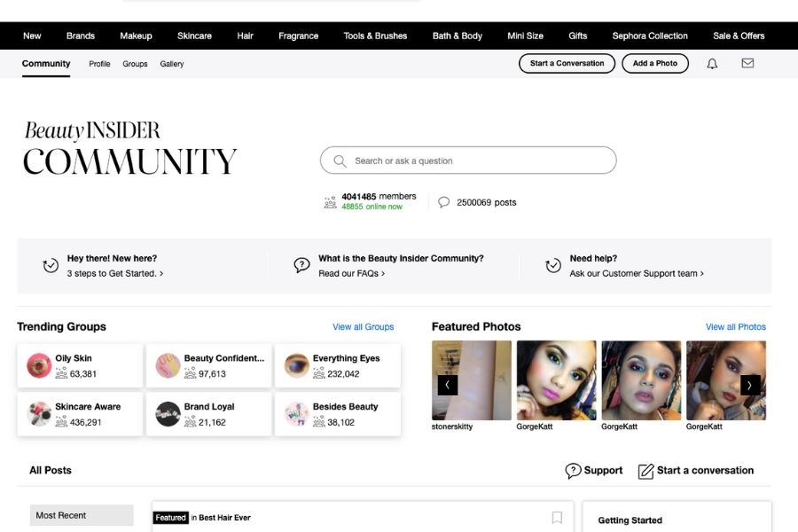
Task: Click the members people icon
Action: [x=331, y=202]
